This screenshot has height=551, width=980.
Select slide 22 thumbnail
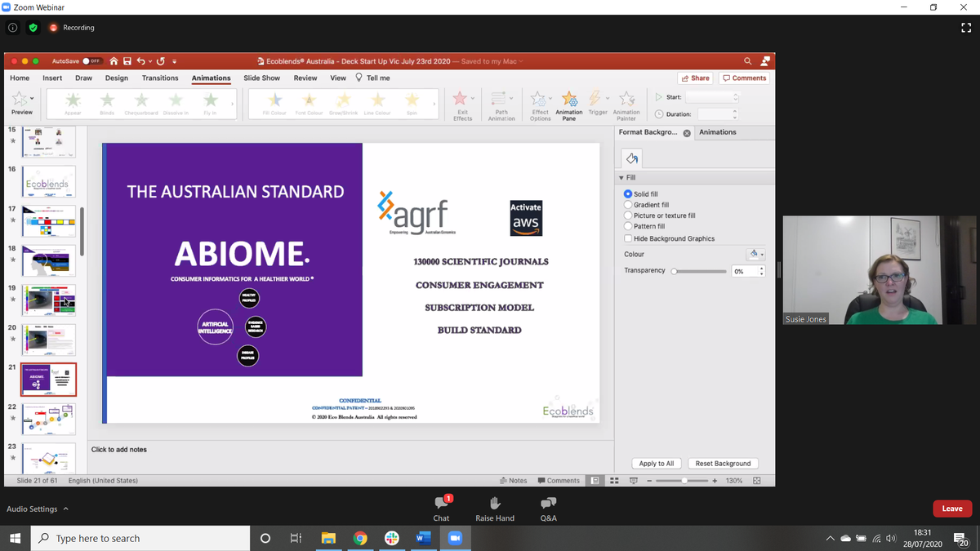point(49,419)
